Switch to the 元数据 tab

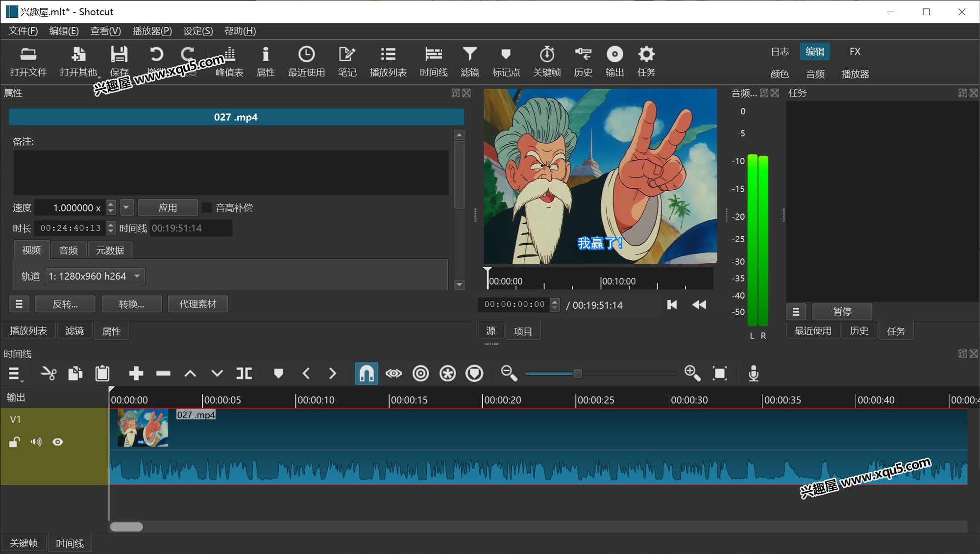[x=110, y=251]
